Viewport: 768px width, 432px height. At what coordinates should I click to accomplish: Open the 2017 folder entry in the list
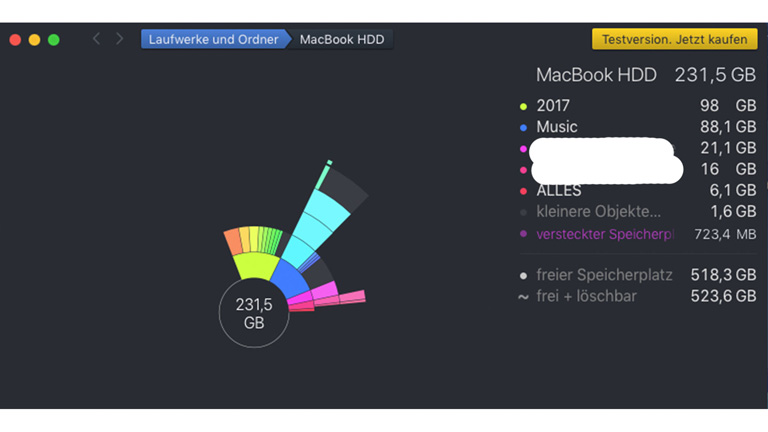552,105
